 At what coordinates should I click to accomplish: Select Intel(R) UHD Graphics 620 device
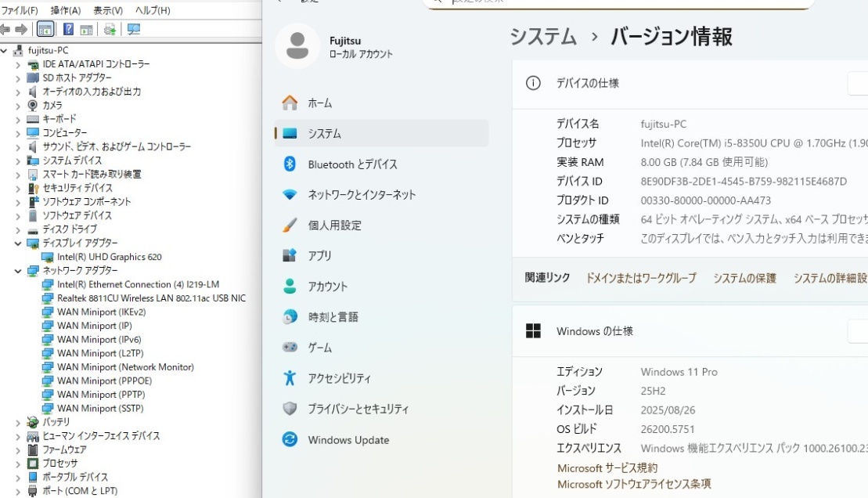coord(109,257)
